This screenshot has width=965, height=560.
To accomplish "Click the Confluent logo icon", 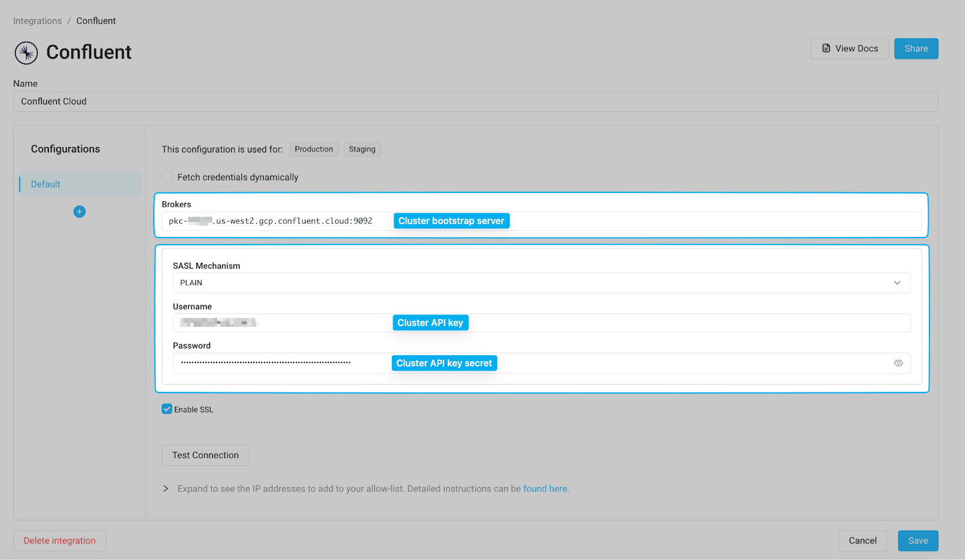I will pos(26,53).
